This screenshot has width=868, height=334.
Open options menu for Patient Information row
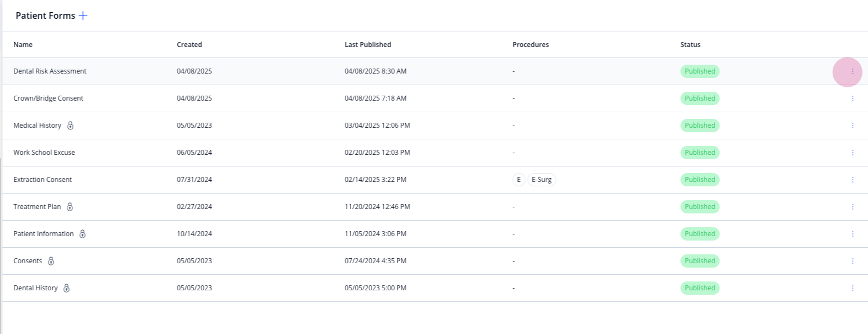pos(853,234)
